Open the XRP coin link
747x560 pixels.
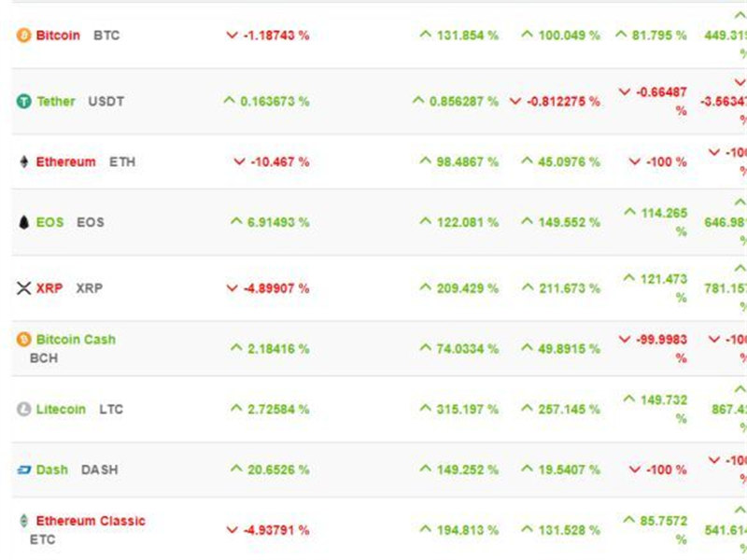[49, 288]
